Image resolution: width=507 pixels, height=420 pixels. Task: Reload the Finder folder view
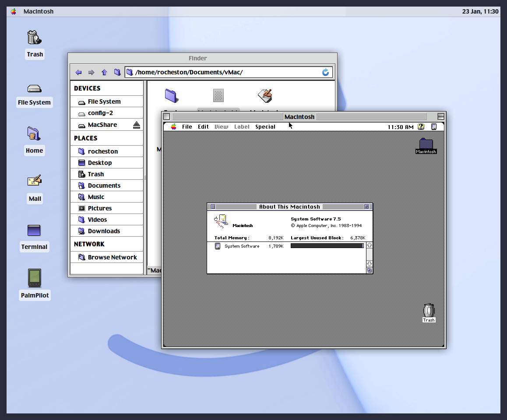point(325,72)
